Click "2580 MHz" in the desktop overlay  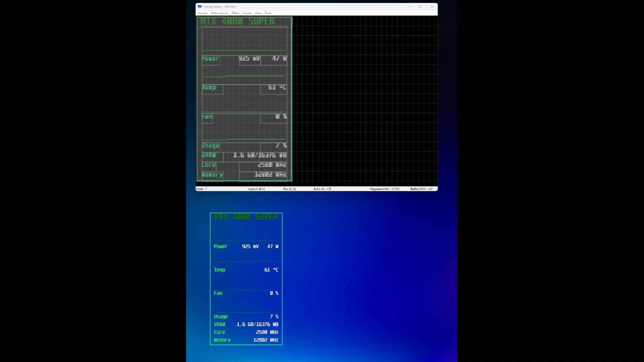coord(267,332)
